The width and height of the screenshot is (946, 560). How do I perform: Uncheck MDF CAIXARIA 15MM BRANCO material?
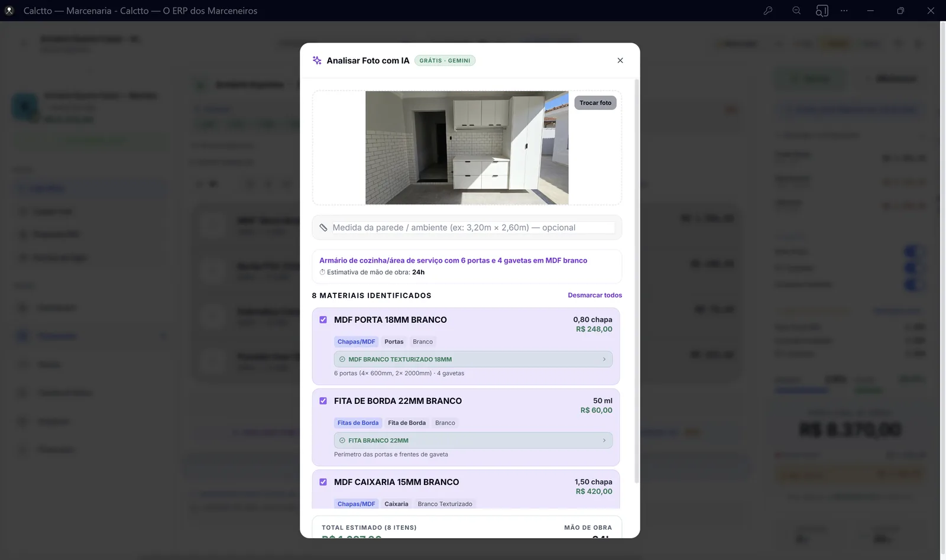click(x=323, y=482)
